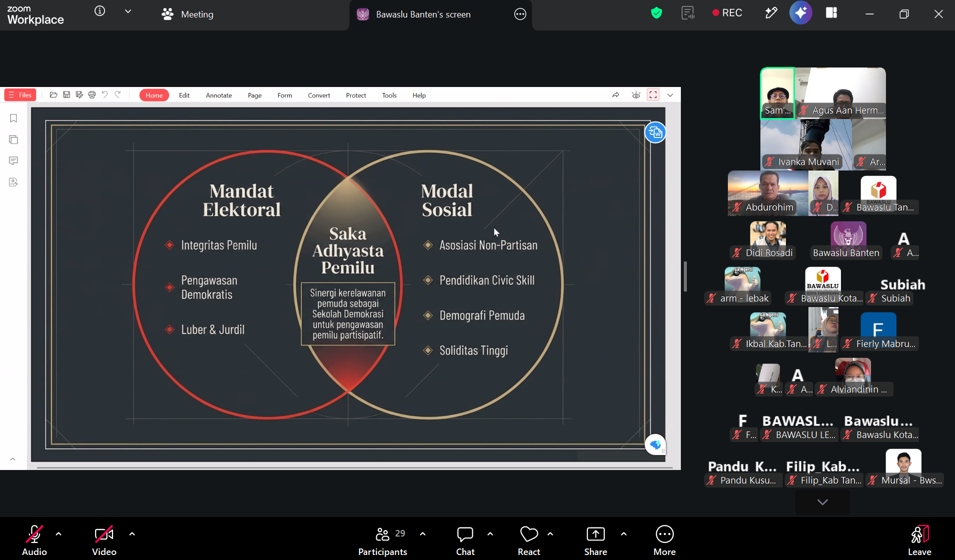Viewport: 955px width, 560px height.
Task: Click the PDF horizontal scrollbar
Action: [355, 467]
